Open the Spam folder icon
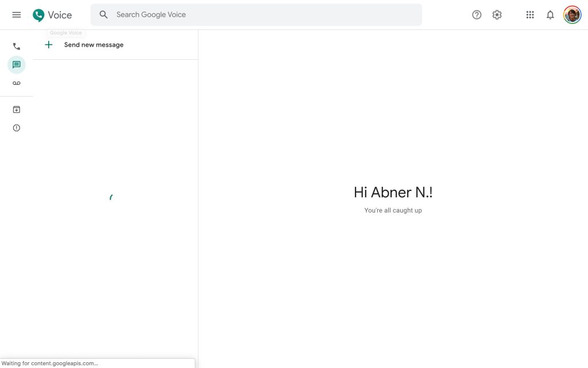The height and width of the screenshot is (368, 588). (17, 128)
